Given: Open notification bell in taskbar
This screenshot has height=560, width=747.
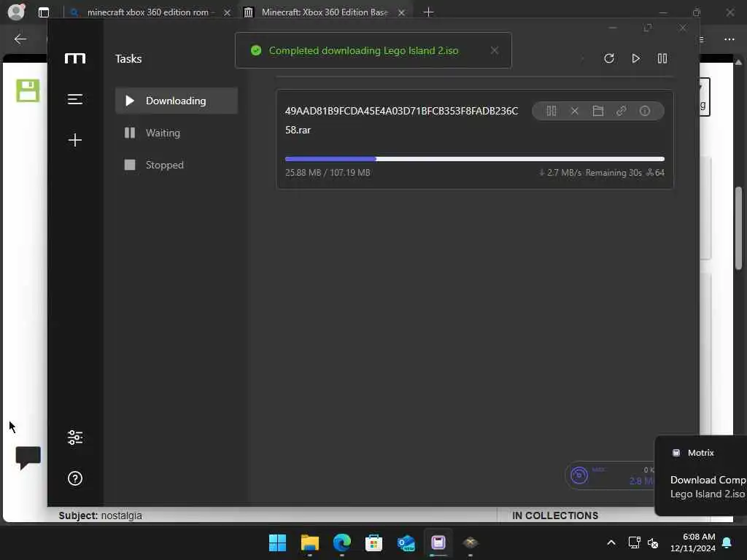Looking at the screenshot, I should [x=727, y=542].
